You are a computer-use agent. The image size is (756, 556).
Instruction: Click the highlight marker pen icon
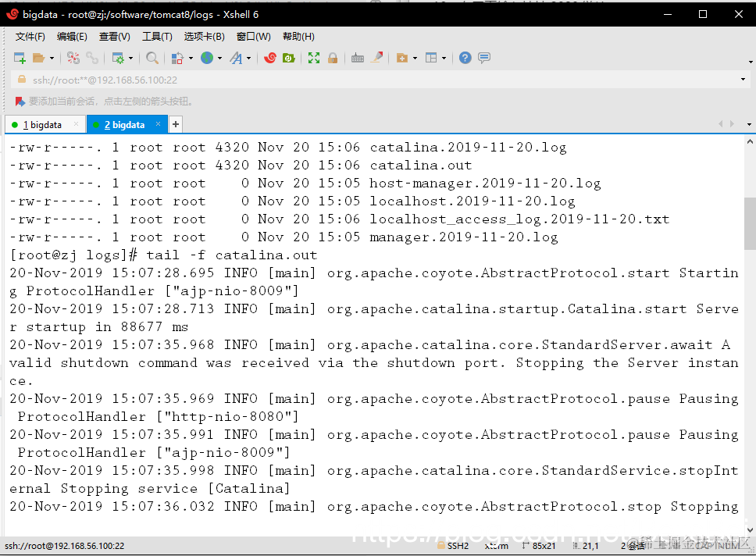[377, 57]
